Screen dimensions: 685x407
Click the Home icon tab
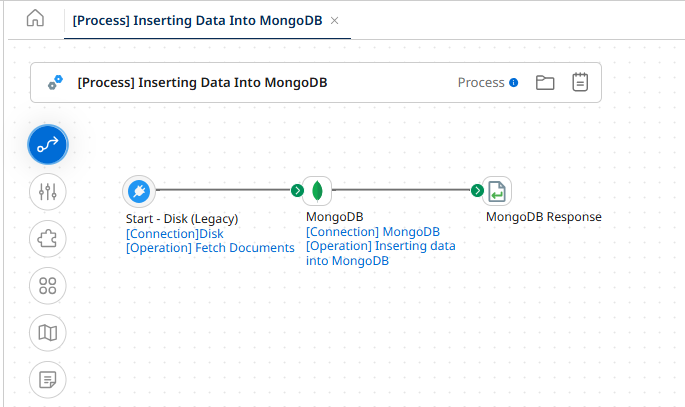[x=35, y=19]
